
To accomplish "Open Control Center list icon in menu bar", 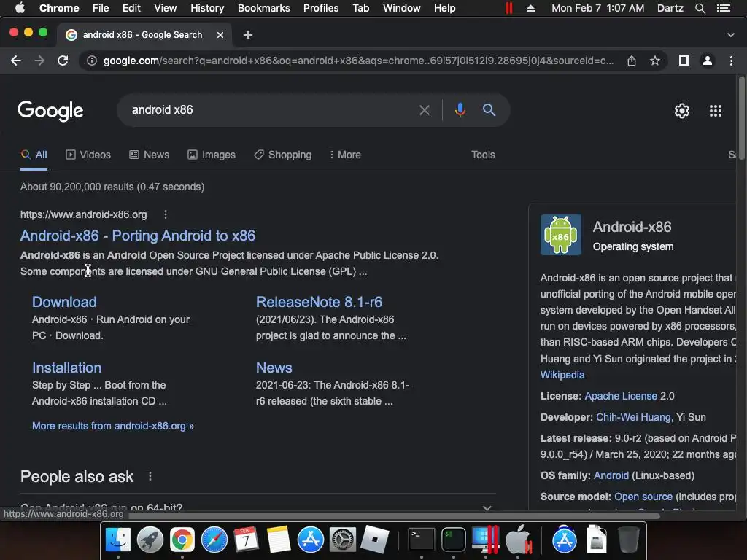I will point(724,8).
